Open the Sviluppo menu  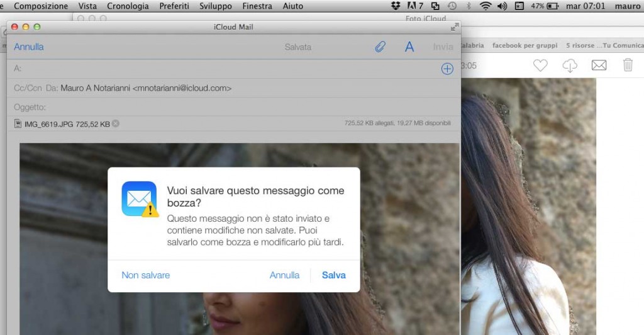pos(216,6)
